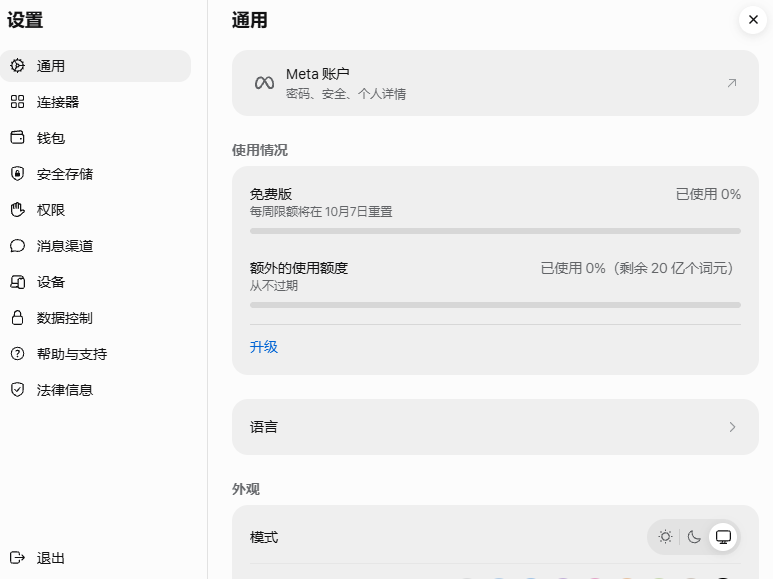Image resolution: width=773 pixels, height=579 pixels.
Task: Open the 消息渠道 settings tab
Action: (96, 246)
